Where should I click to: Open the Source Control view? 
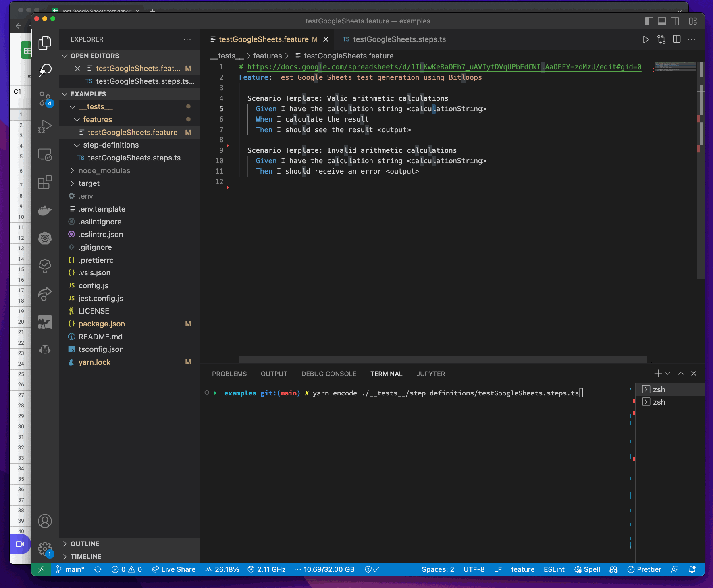tap(45, 98)
